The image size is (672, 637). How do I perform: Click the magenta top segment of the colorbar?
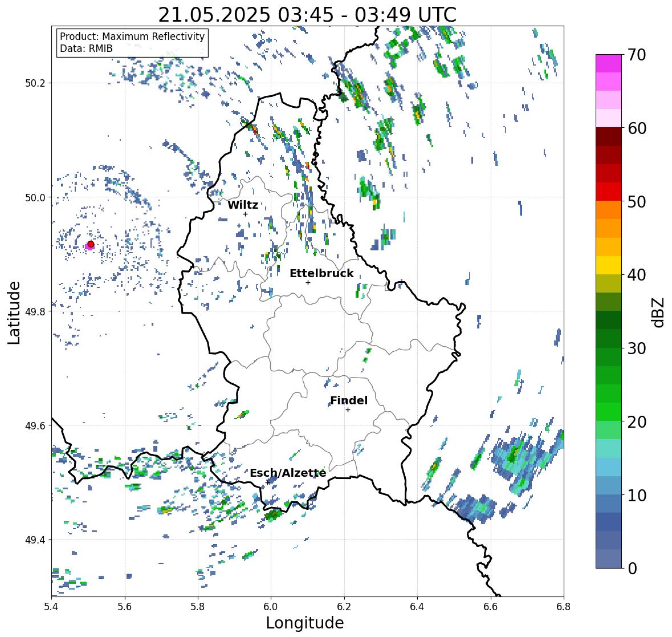click(x=609, y=63)
